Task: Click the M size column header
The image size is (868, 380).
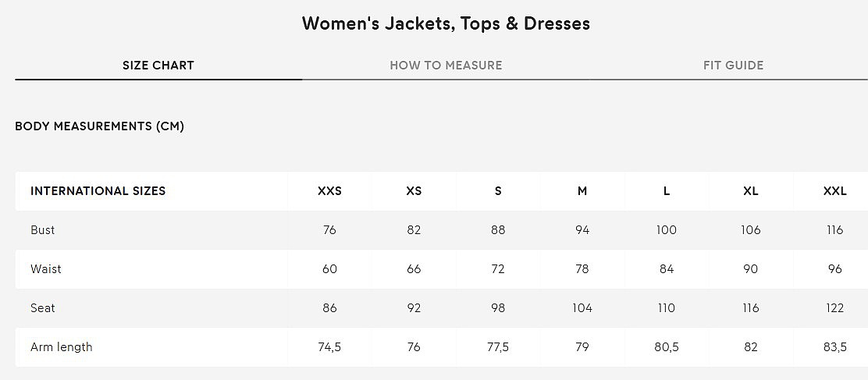Action: pos(582,191)
